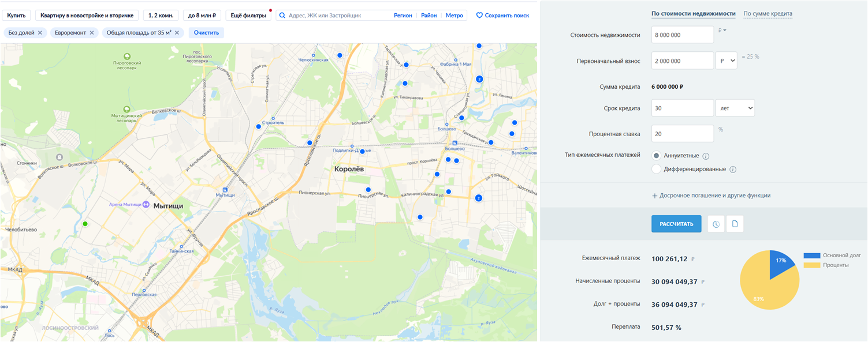The width and height of the screenshot is (868, 342).
Task: Select the blue marker on Пионерская ул.
Action: 368,190
